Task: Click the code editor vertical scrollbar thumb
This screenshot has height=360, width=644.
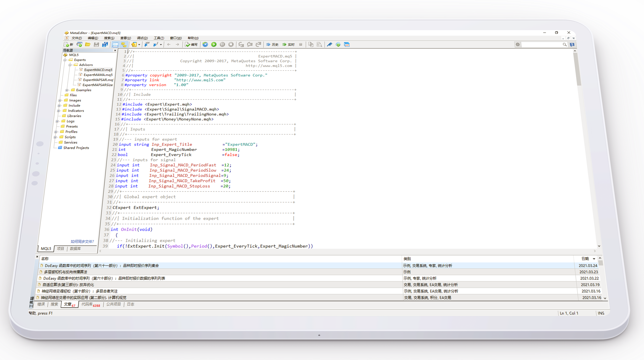Action: tap(578, 69)
